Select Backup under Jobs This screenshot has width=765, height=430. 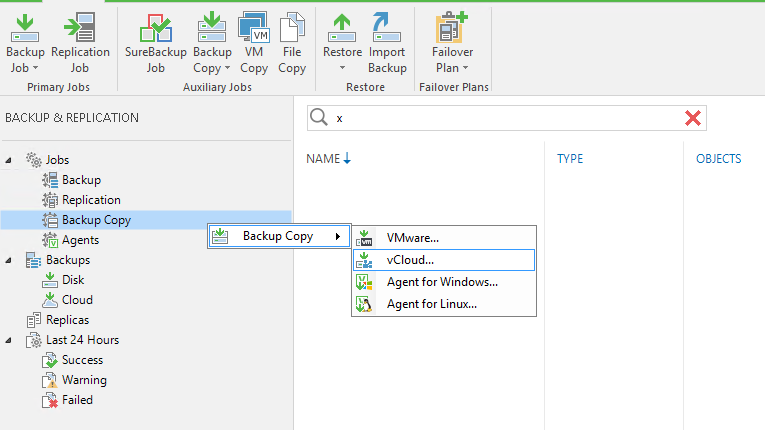coord(81,180)
